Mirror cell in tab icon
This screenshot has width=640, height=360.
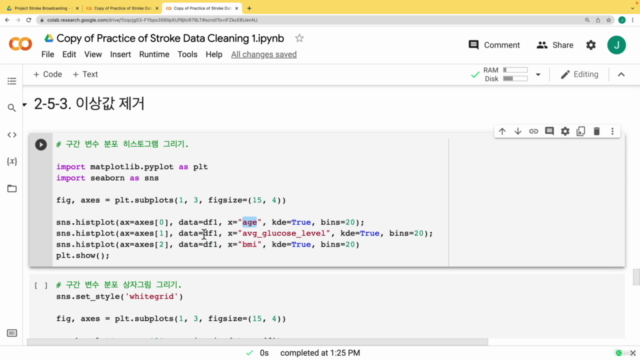pyautogui.click(x=581, y=131)
